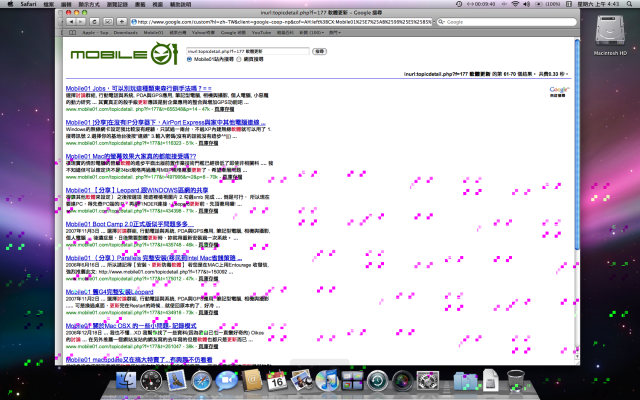Viewport: 640px width, 400px height.
Task: Open Time Machine from the Dock
Action: [377, 381]
